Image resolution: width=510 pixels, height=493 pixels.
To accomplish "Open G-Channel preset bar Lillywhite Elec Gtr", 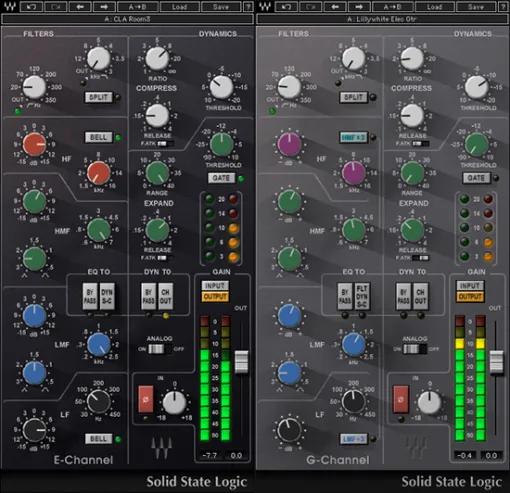I will (x=382, y=19).
